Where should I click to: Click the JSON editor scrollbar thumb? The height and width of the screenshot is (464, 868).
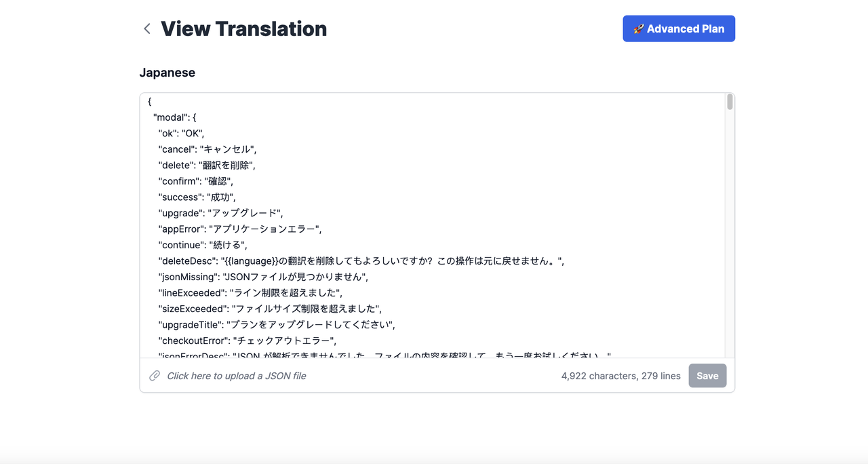pyautogui.click(x=730, y=102)
